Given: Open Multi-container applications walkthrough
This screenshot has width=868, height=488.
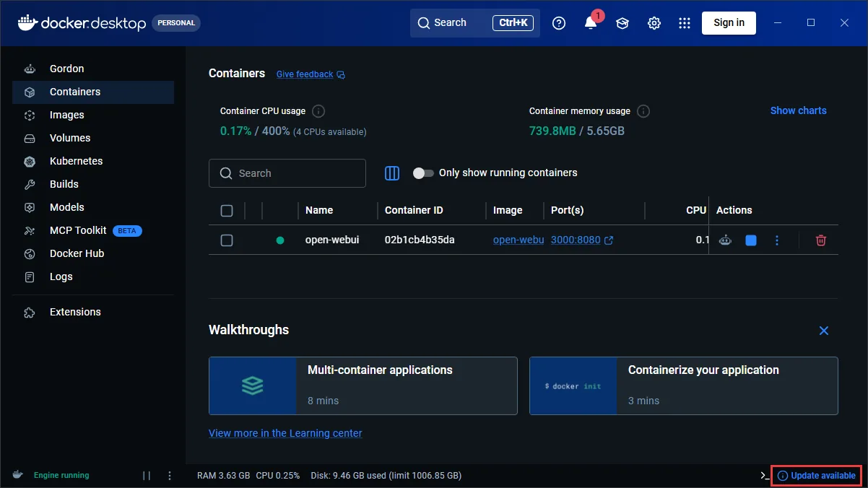Looking at the screenshot, I should click(x=363, y=385).
